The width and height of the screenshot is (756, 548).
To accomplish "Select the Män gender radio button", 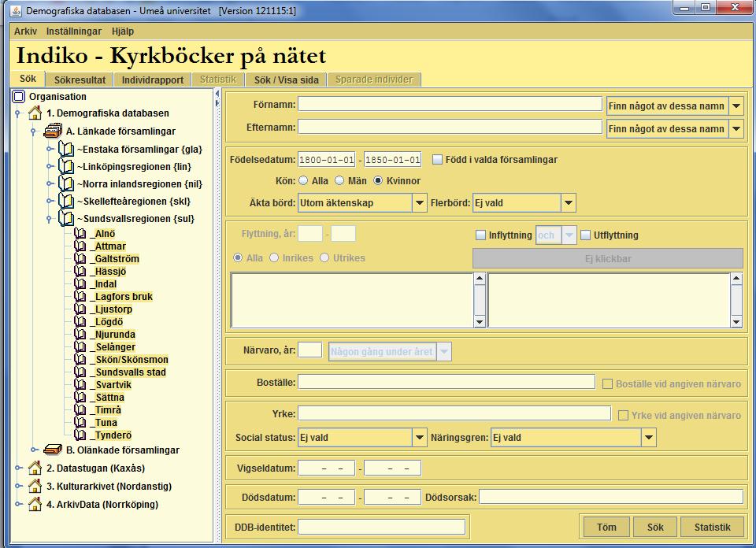I will coord(339,181).
